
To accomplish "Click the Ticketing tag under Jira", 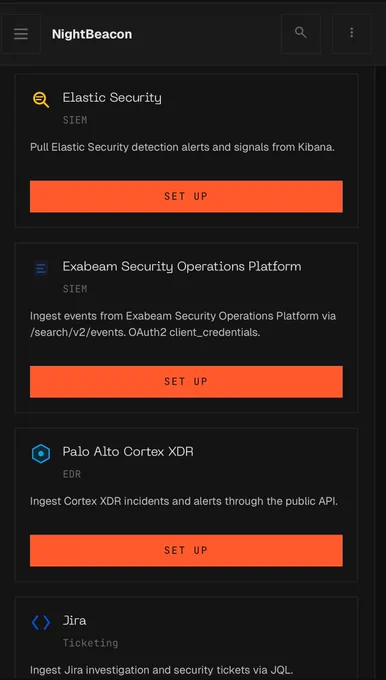I will (90, 643).
